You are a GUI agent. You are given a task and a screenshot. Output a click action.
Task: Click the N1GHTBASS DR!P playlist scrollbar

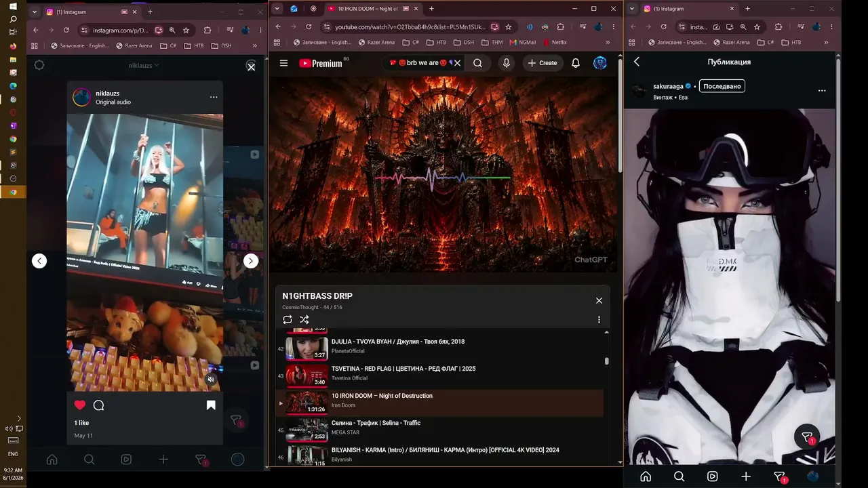(606, 361)
